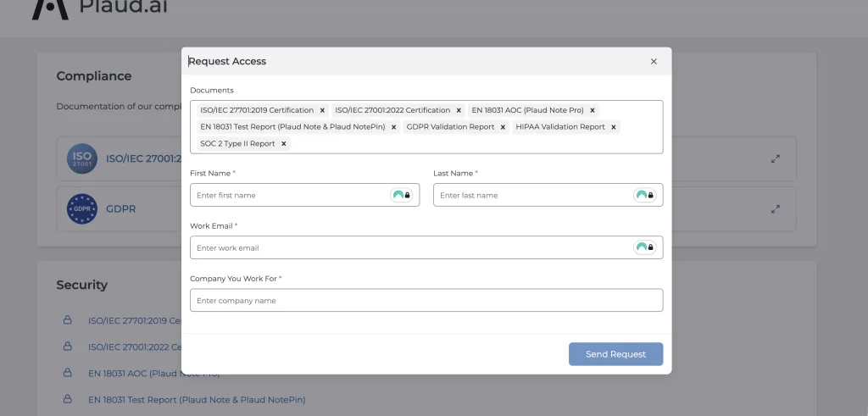Click password manager icon in First Name field
Viewport: 868px width, 416px height.
click(401, 196)
